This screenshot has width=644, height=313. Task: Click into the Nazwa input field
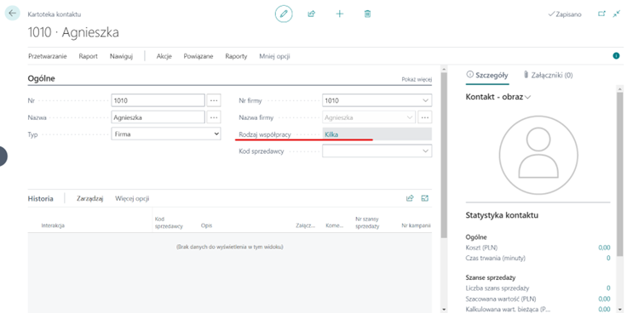(x=158, y=117)
